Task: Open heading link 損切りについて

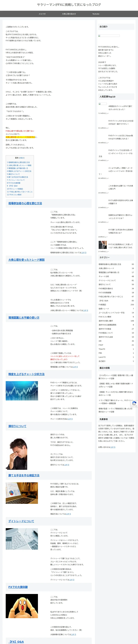Action: click(17, 426)
